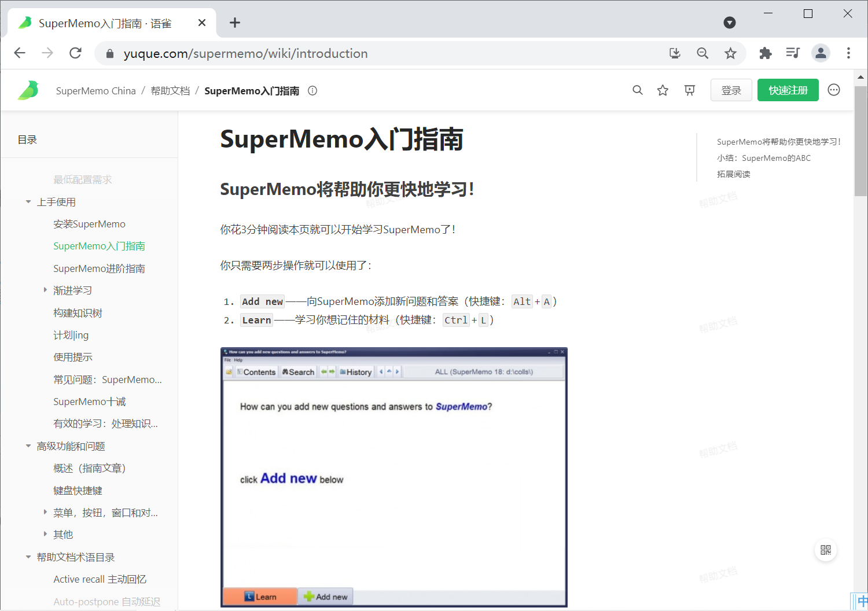Show document info icon beside title

pyautogui.click(x=312, y=91)
